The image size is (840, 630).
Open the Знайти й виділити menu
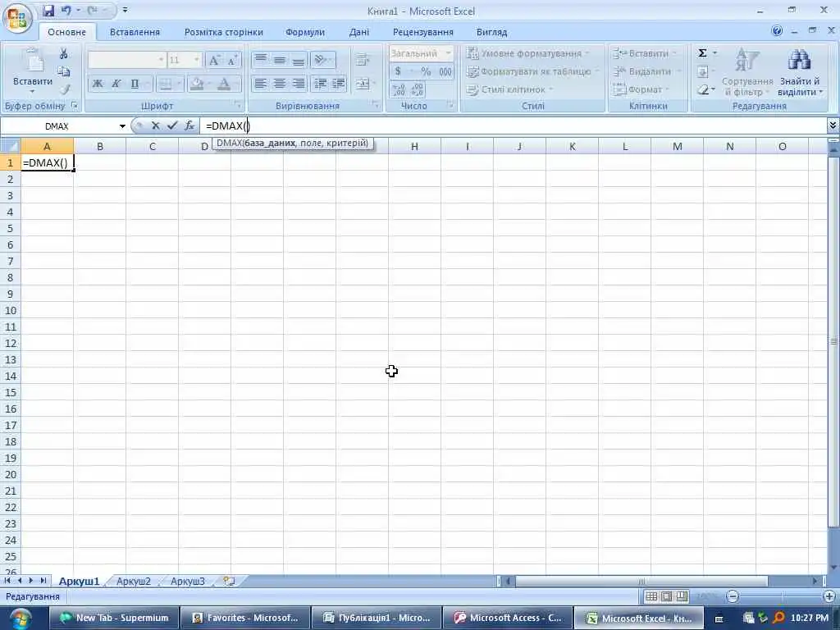[x=799, y=72]
